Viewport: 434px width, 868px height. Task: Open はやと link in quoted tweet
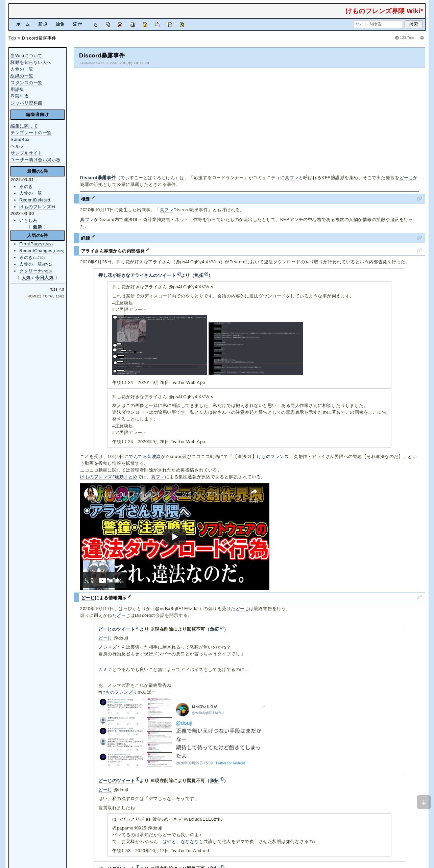point(169,842)
